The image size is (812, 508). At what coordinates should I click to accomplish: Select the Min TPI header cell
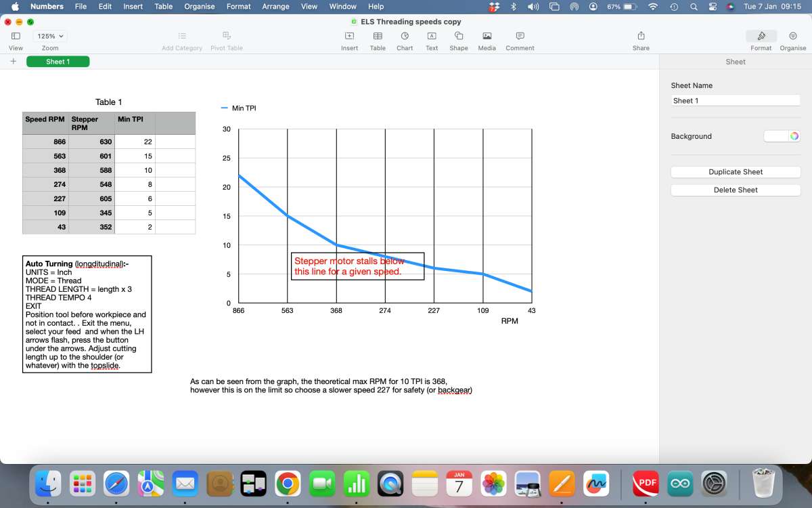[135, 123]
